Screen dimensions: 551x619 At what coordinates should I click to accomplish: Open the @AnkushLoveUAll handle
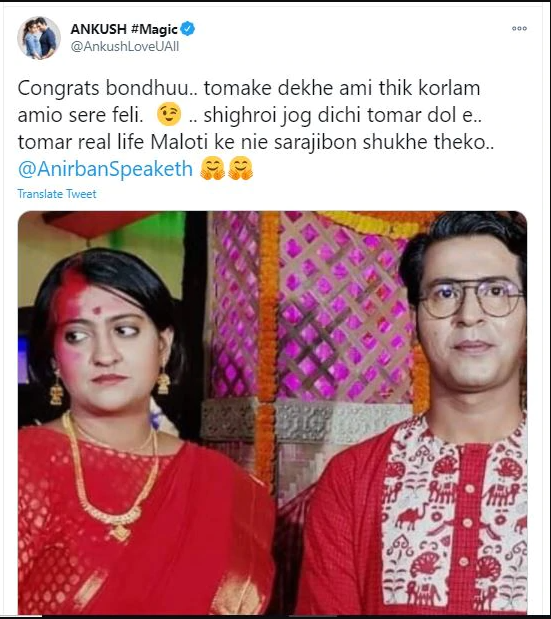point(125,47)
